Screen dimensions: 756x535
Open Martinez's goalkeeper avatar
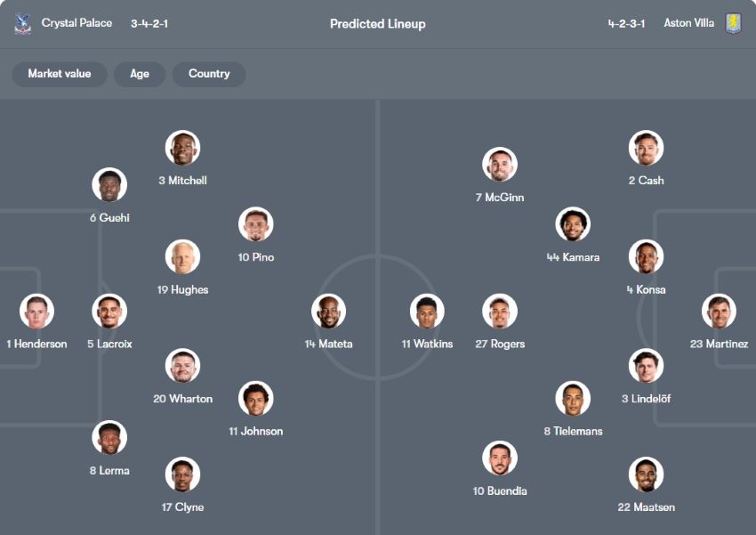[x=719, y=312]
